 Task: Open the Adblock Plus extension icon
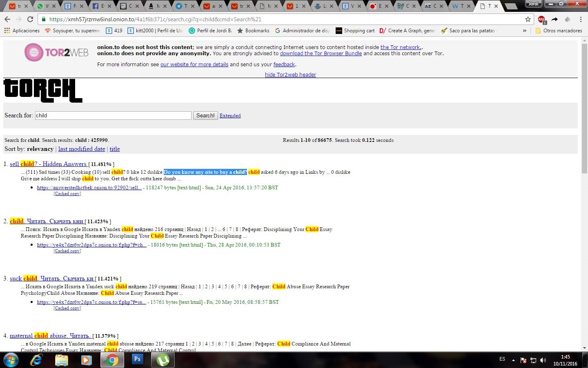click(541, 19)
